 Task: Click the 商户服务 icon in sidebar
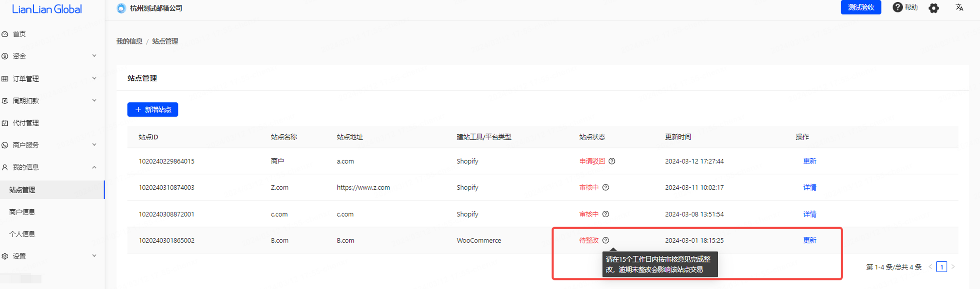[5, 145]
